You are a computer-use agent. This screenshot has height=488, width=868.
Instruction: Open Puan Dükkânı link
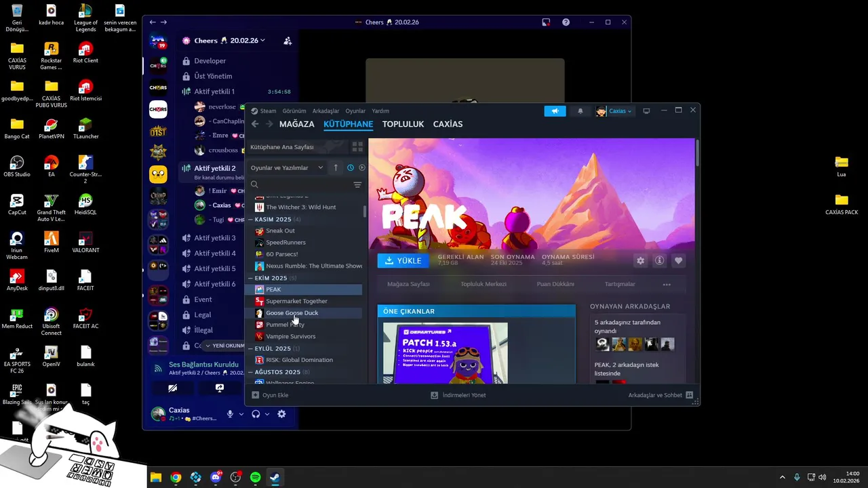555,284
